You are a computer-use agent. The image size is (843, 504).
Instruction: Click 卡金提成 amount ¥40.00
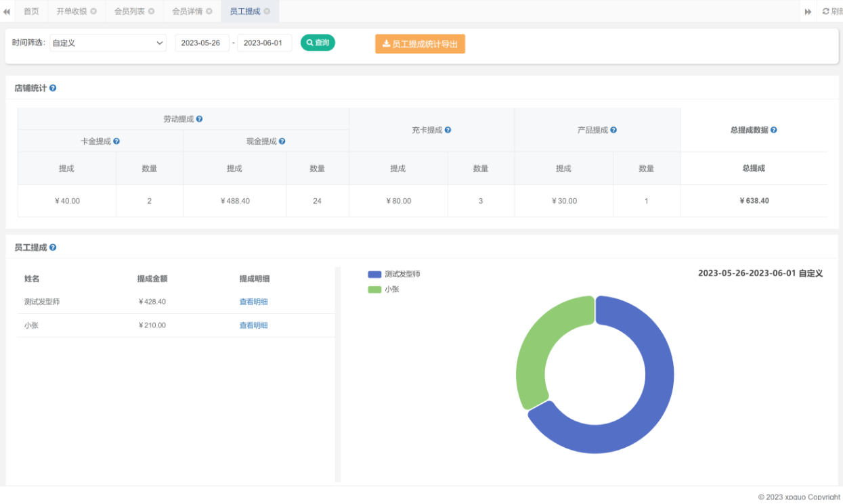[67, 201]
